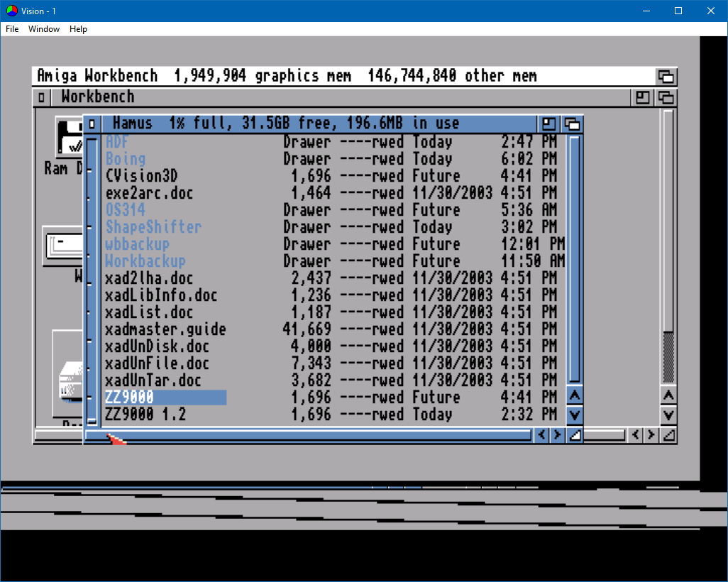The width and height of the screenshot is (728, 582).
Task: Click the Hamus window scroll left arrow
Action: point(541,435)
